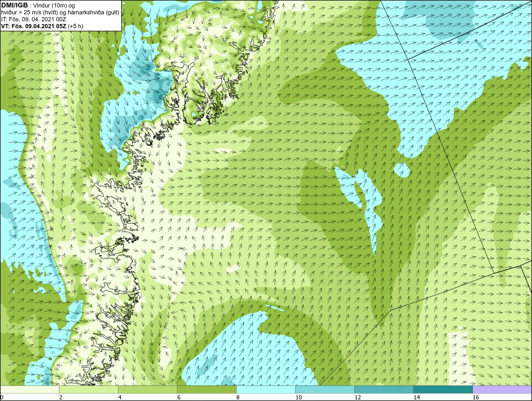The width and height of the screenshot is (532, 401).
Task: Click the 6–8 m/s dark green legend swatch
Action: 206,389
